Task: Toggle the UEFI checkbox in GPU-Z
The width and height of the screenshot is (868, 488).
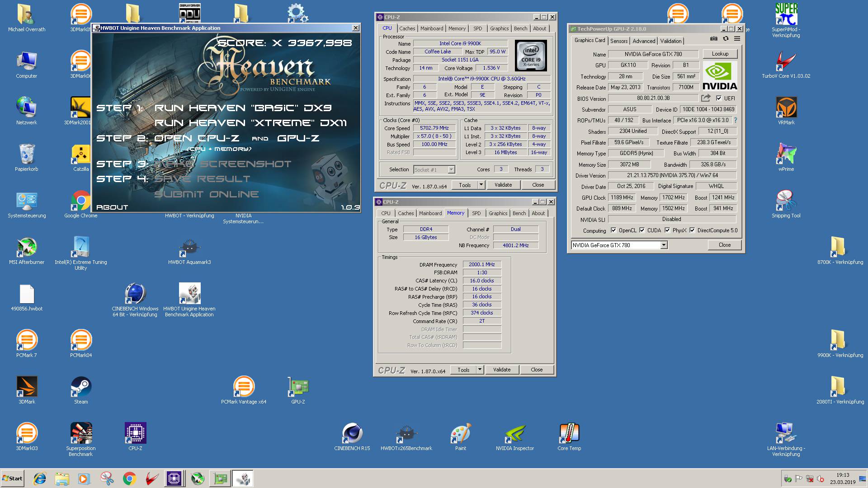Action: pyautogui.click(x=719, y=98)
